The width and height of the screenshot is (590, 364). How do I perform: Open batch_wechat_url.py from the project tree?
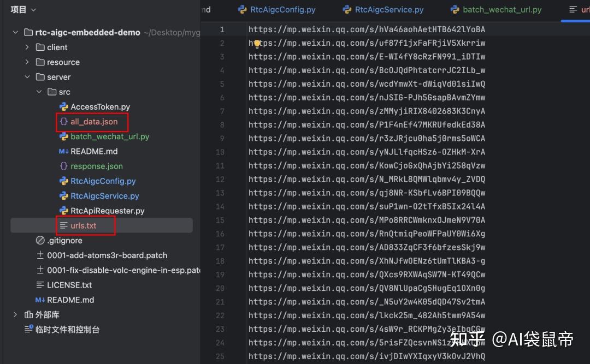(110, 136)
